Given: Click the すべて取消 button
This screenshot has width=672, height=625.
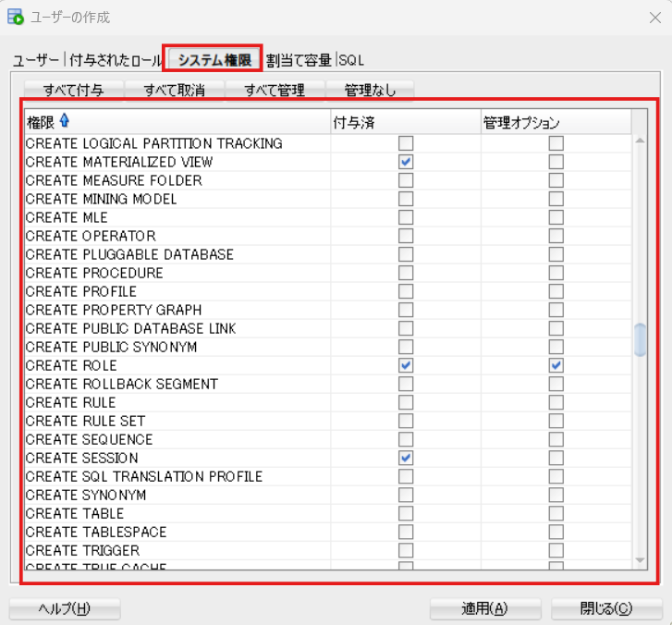Looking at the screenshot, I should (x=175, y=90).
